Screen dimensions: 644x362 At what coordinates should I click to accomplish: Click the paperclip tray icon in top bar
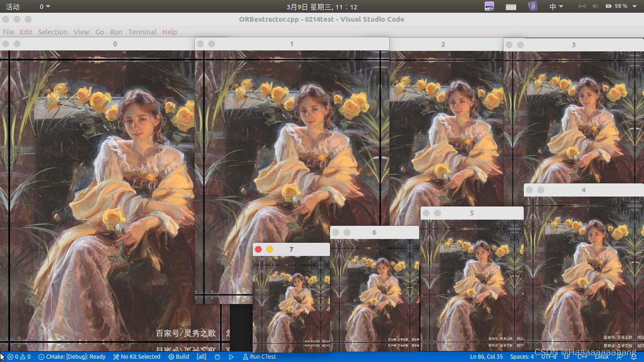[x=533, y=7]
